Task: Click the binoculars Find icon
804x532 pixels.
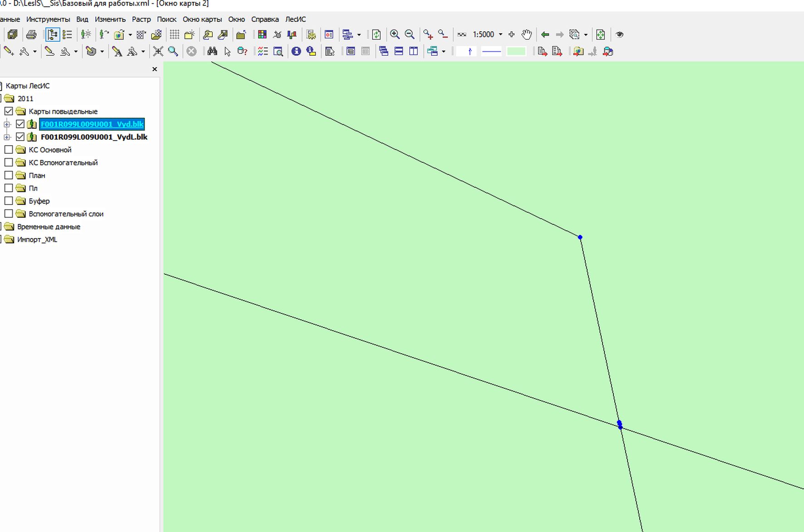Action: (x=212, y=51)
